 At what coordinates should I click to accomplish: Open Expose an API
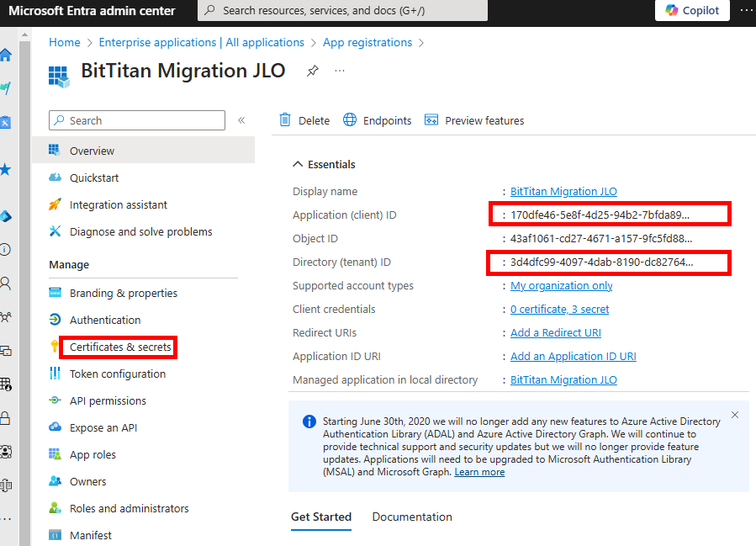[x=103, y=428]
